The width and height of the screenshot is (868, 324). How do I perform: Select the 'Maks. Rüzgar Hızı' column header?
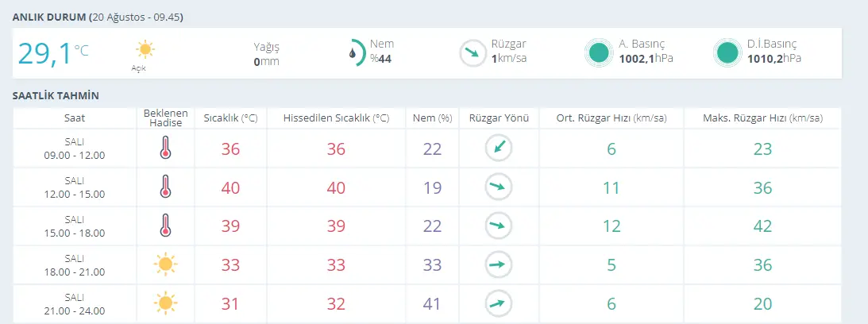(x=762, y=118)
